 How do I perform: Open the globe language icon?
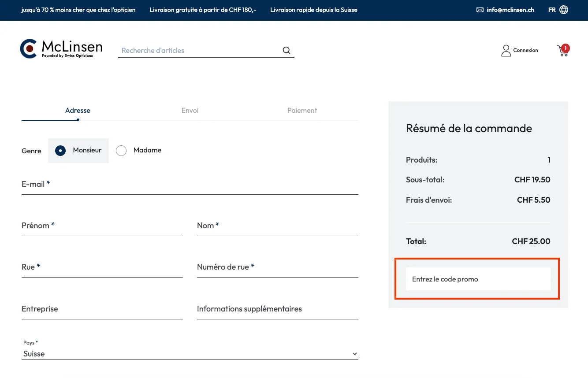(563, 9)
